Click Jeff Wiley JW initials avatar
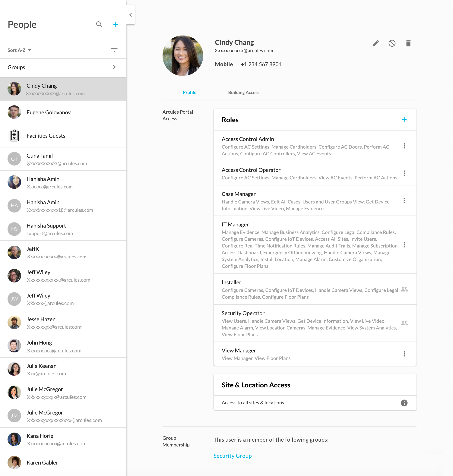The height and width of the screenshot is (476, 453). 14,299
